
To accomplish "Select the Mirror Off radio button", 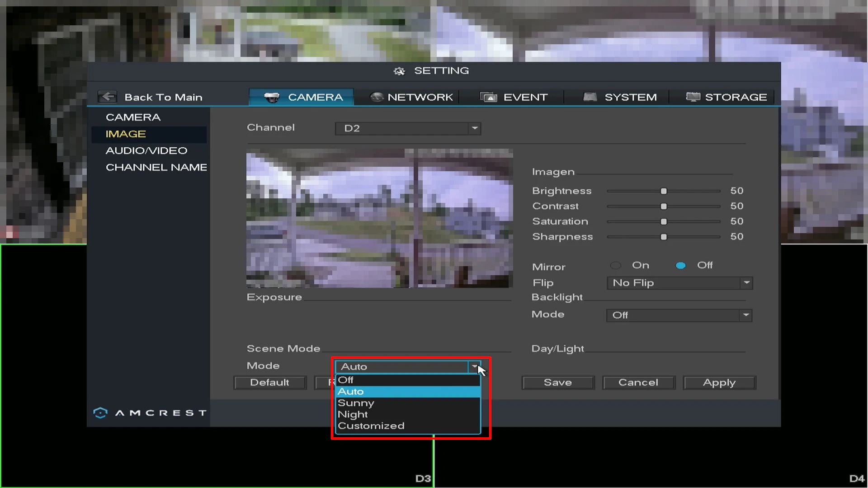I will click(680, 266).
